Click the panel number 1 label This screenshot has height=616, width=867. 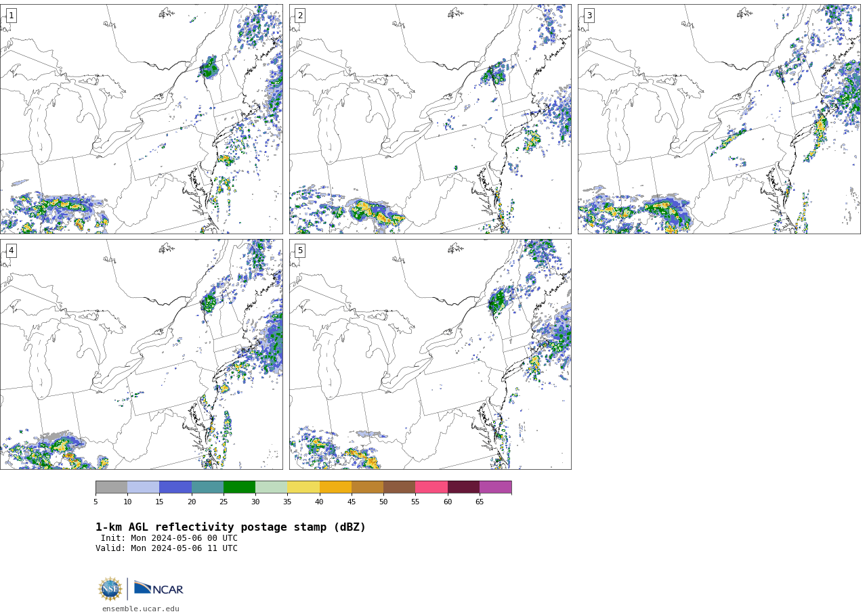(x=11, y=16)
